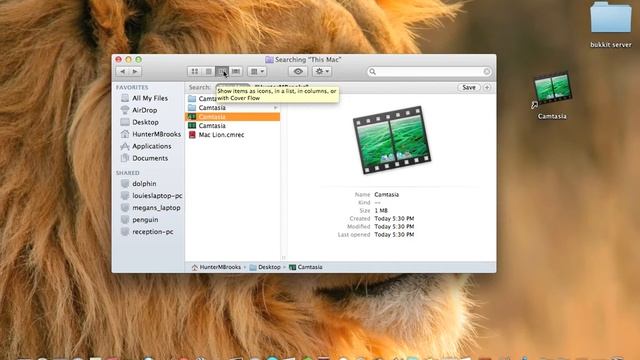
Task: Click the Camtasia filmstrip preview image
Action: pyautogui.click(x=392, y=140)
